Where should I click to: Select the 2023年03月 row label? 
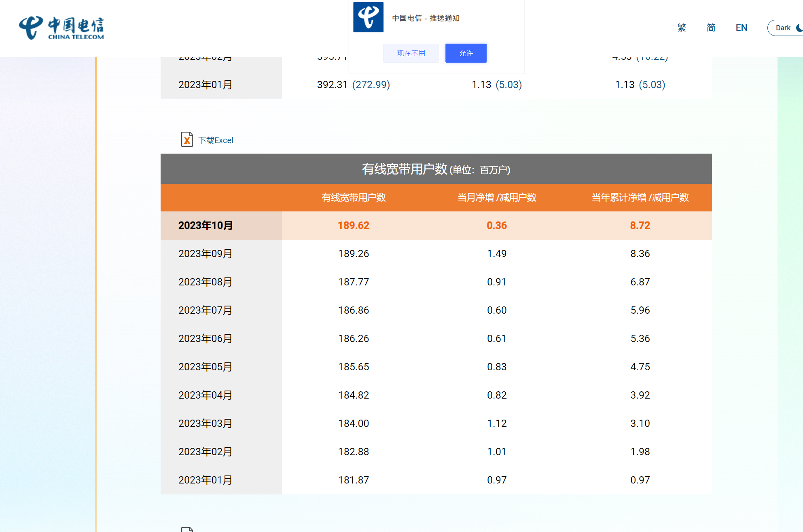[206, 424]
